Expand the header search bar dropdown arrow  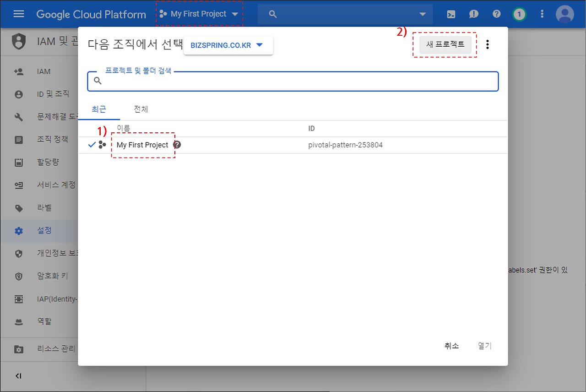tap(423, 14)
